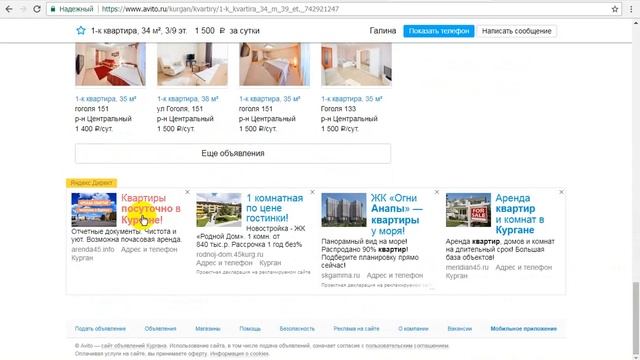Click footer link 'Объявления'
The height and width of the screenshot is (360, 640).
click(160, 329)
